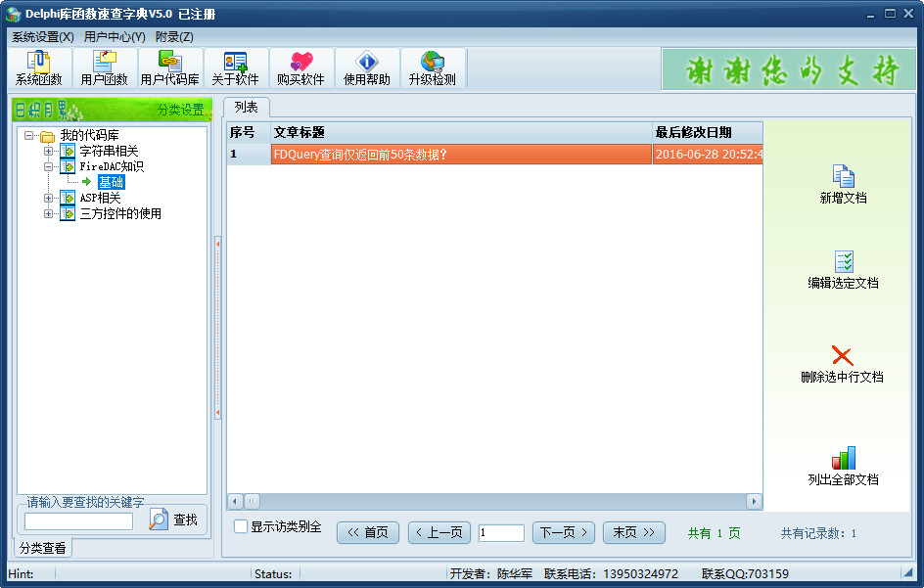Toggle the 显示访类别全 checkbox
924x588 pixels.
tap(241, 526)
